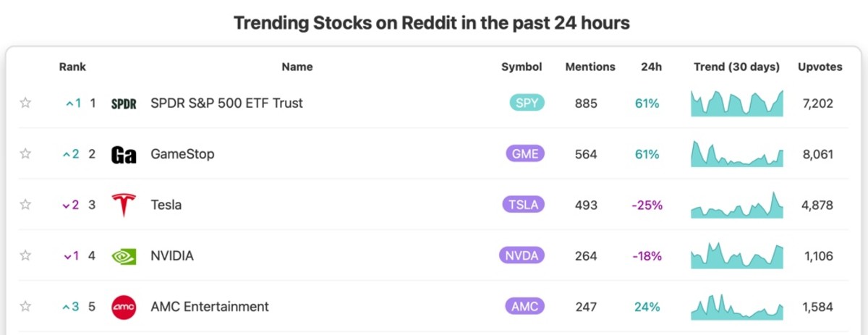
Task: Click the star icon next to AMC Entertainment
Action: point(25,306)
